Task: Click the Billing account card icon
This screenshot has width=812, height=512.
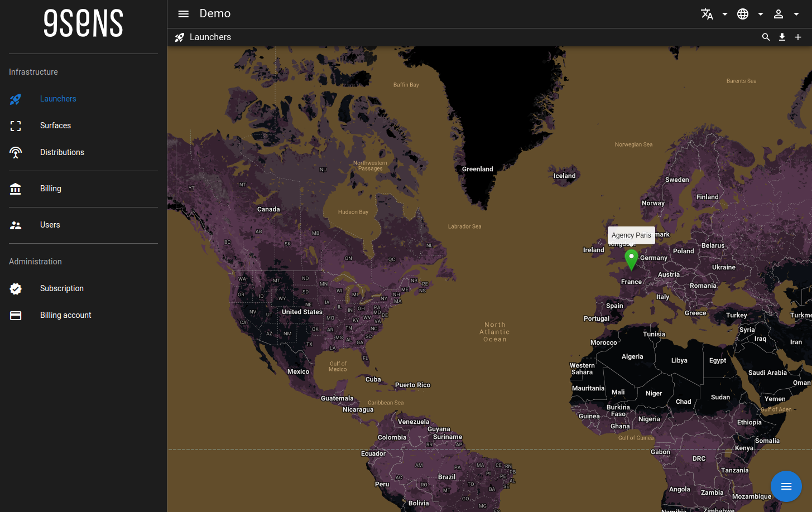Action: point(16,315)
